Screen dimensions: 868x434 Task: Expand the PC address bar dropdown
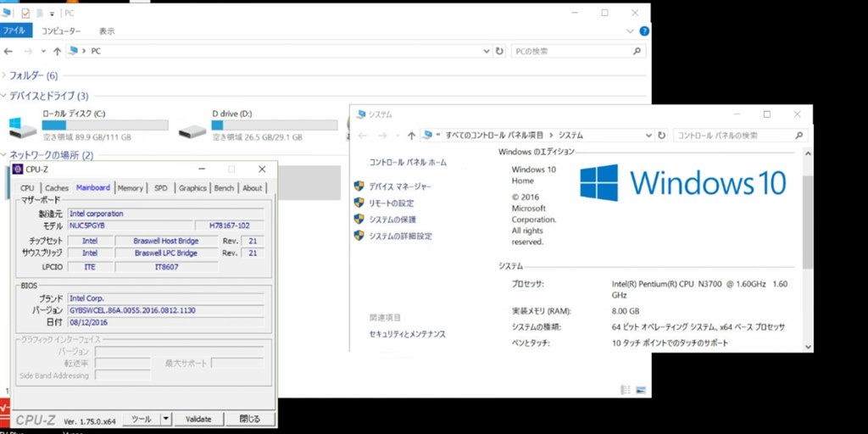[487, 51]
